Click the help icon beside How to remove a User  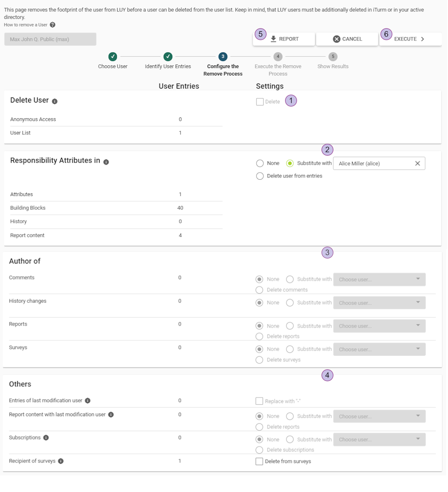[53, 25]
